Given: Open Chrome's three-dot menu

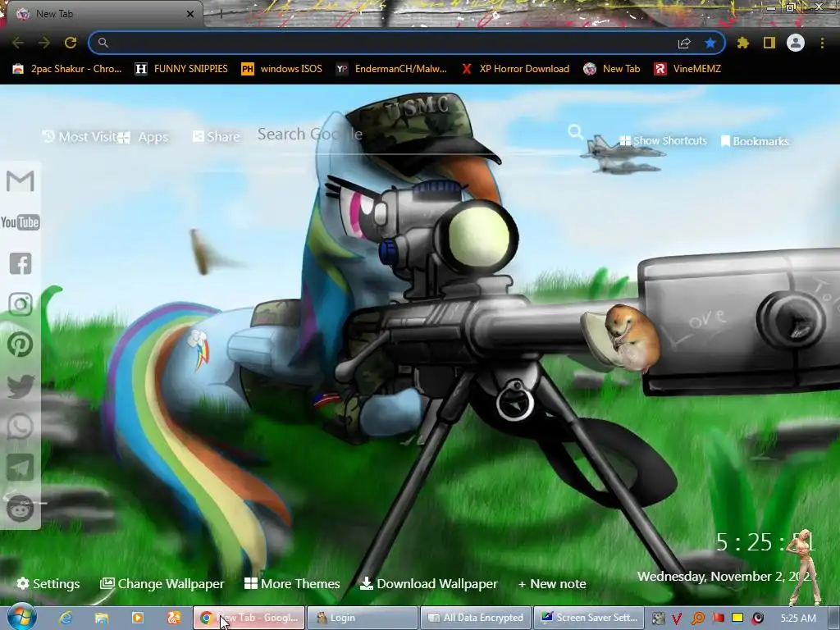Looking at the screenshot, I should pyautogui.click(x=822, y=43).
